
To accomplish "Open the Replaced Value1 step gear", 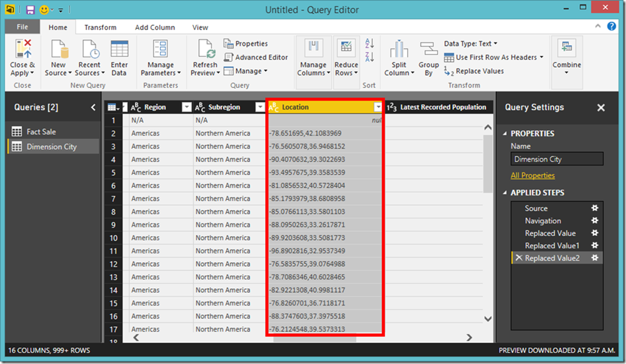I will [594, 245].
